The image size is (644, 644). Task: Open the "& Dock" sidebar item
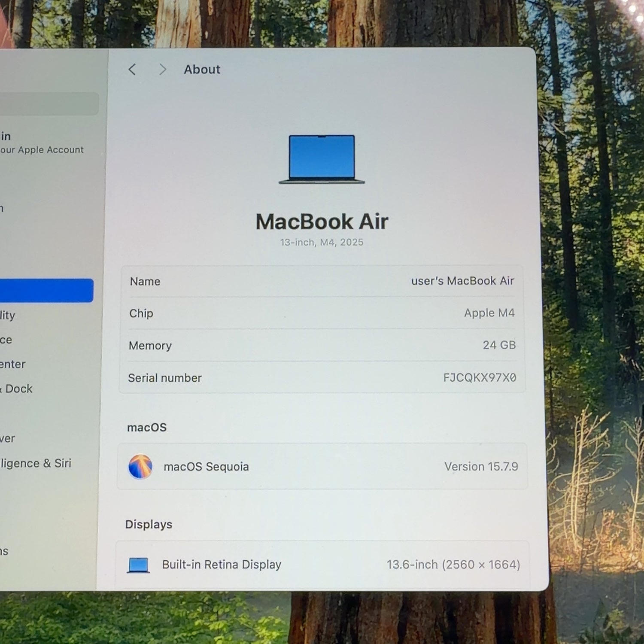16,389
